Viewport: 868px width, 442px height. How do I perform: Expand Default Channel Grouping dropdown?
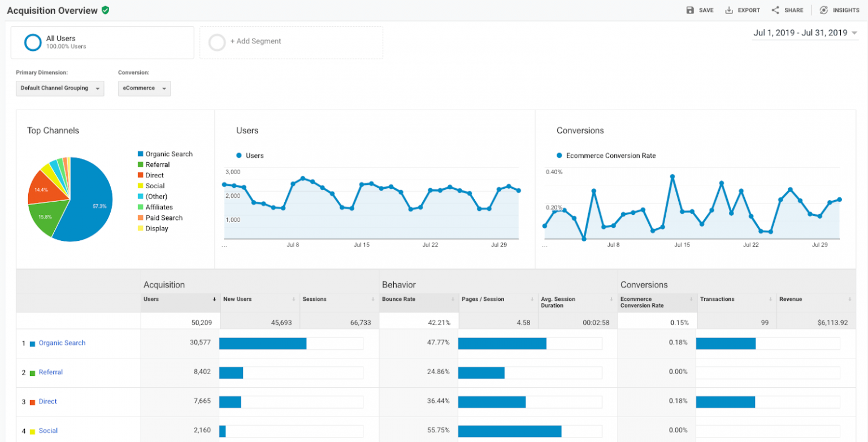(60, 88)
